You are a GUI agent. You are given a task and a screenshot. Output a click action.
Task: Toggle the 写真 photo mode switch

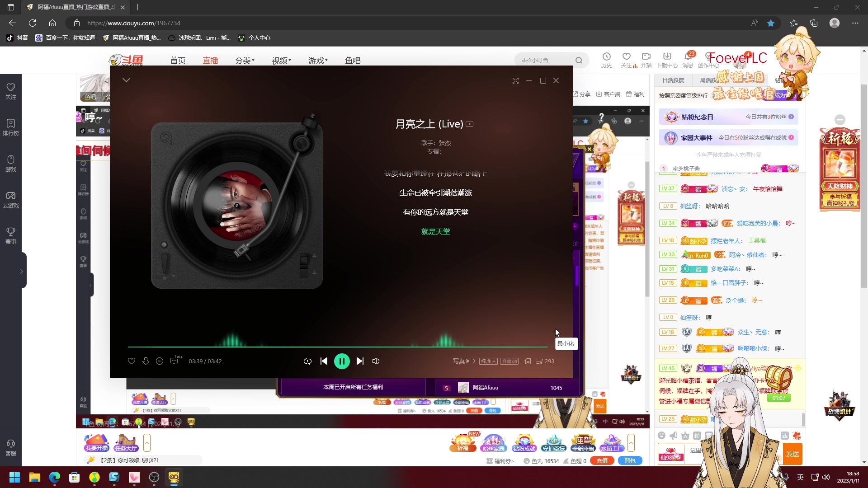point(464,361)
